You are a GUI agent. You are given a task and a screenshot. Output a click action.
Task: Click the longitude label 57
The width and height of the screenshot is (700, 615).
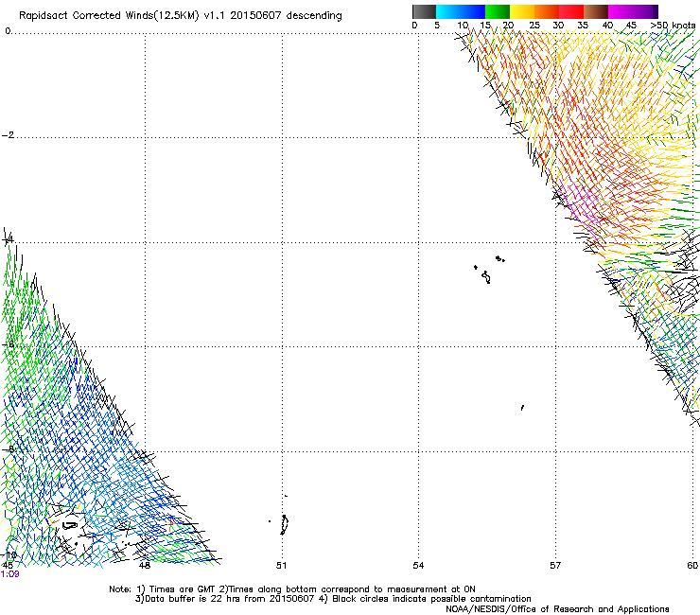click(x=555, y=566)
